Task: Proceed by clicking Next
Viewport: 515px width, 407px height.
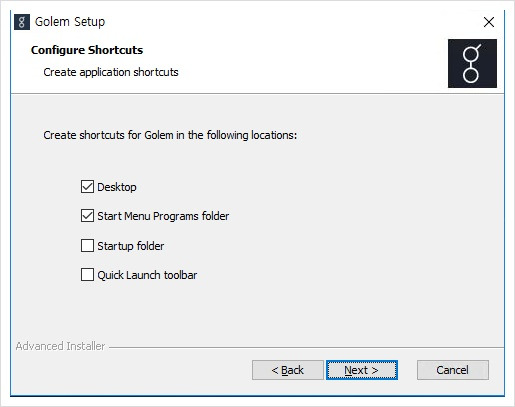Action: [362, 370]
